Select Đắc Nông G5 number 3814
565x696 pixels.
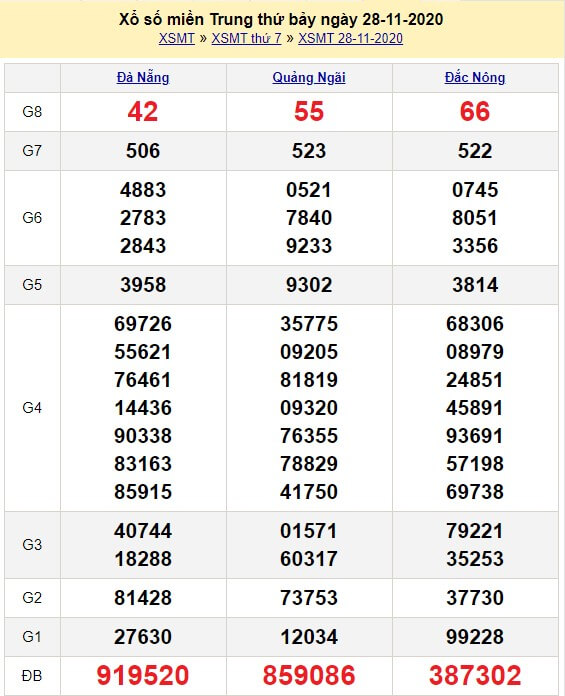[x=475, y=285]
